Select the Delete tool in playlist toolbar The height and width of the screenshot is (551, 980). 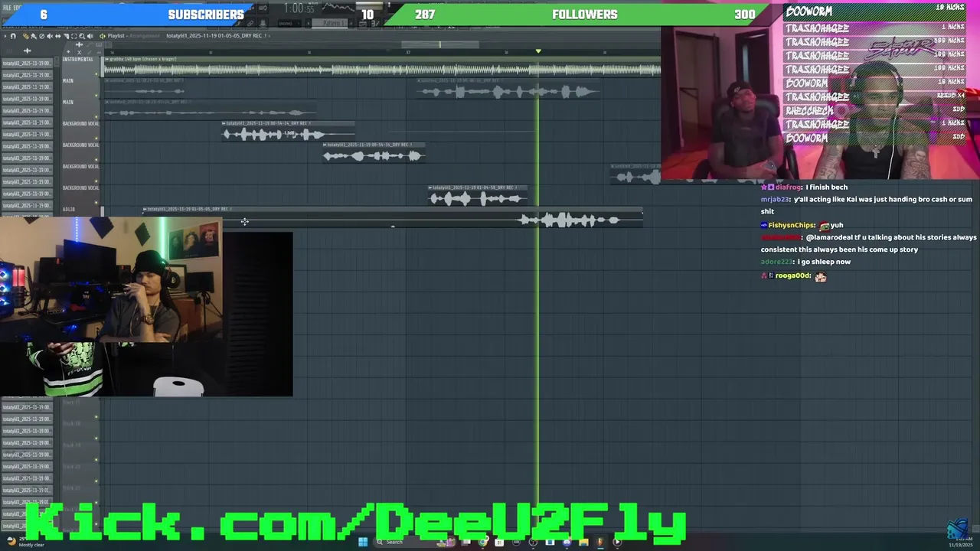tap(41, 36)
